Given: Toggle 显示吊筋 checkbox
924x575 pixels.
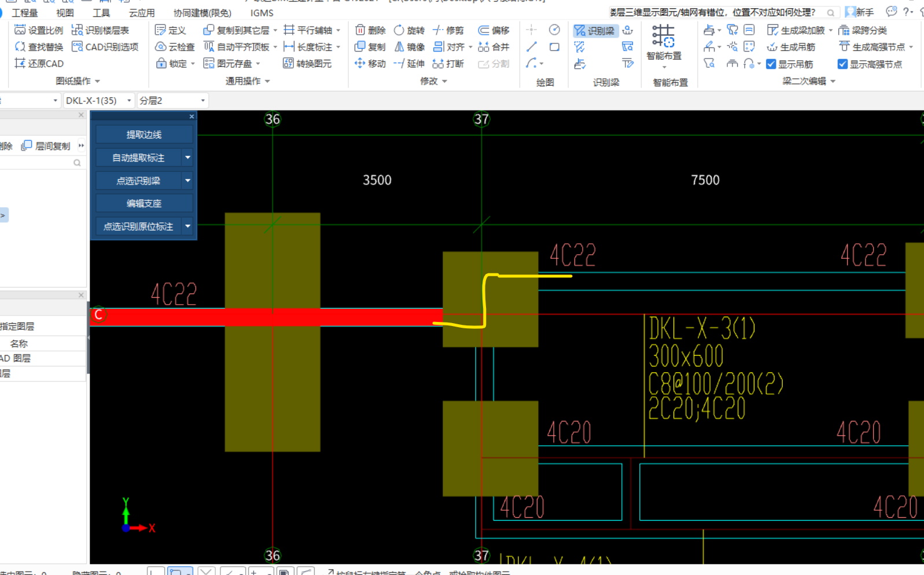Looking at the screenshot, I should [771, 64].
